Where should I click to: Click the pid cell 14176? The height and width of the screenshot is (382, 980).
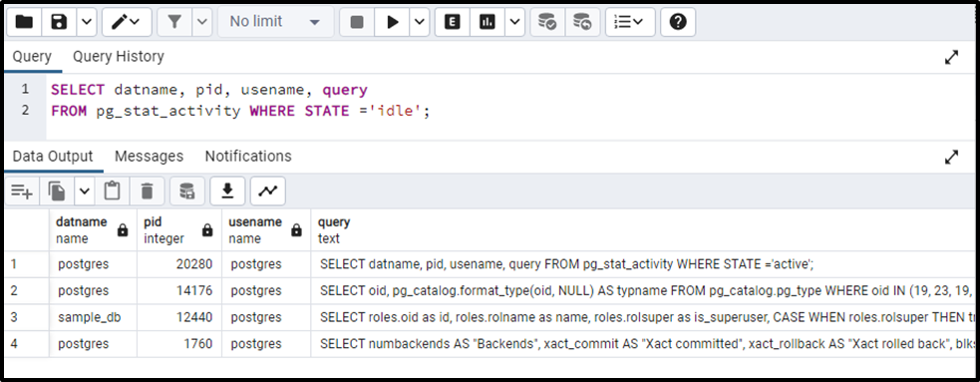(179, 291)
